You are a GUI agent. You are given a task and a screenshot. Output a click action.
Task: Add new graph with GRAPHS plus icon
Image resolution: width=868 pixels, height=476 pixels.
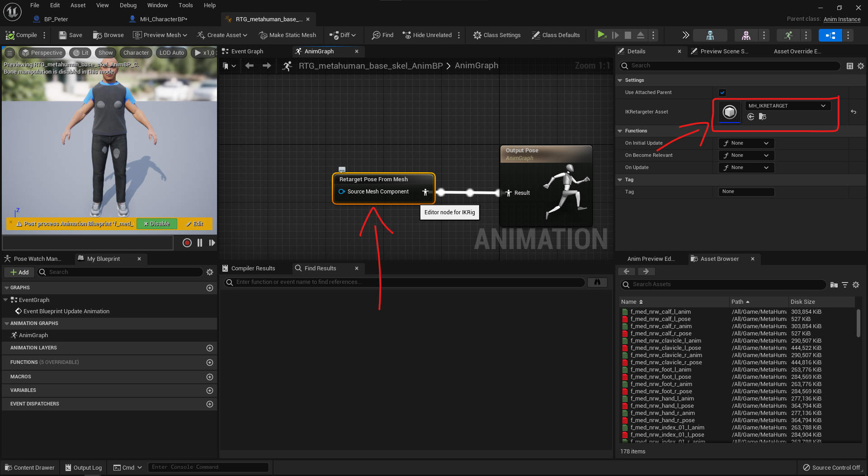(x=210, y=288)
